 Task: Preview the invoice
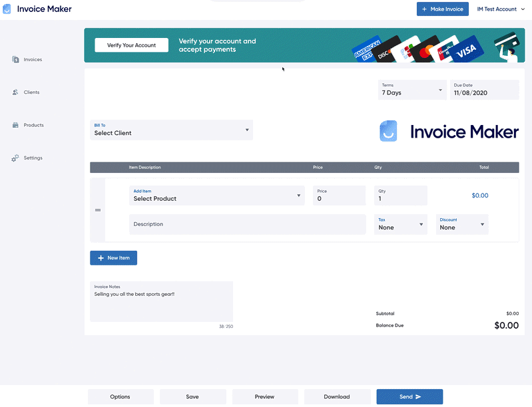[x=265, y=397]
